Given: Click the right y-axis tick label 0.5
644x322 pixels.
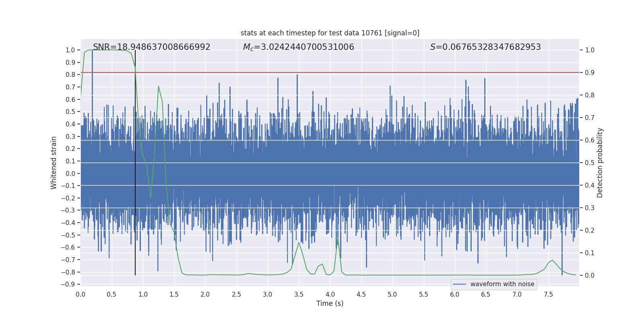Looking at the screenshot, I should coord(589,163).
